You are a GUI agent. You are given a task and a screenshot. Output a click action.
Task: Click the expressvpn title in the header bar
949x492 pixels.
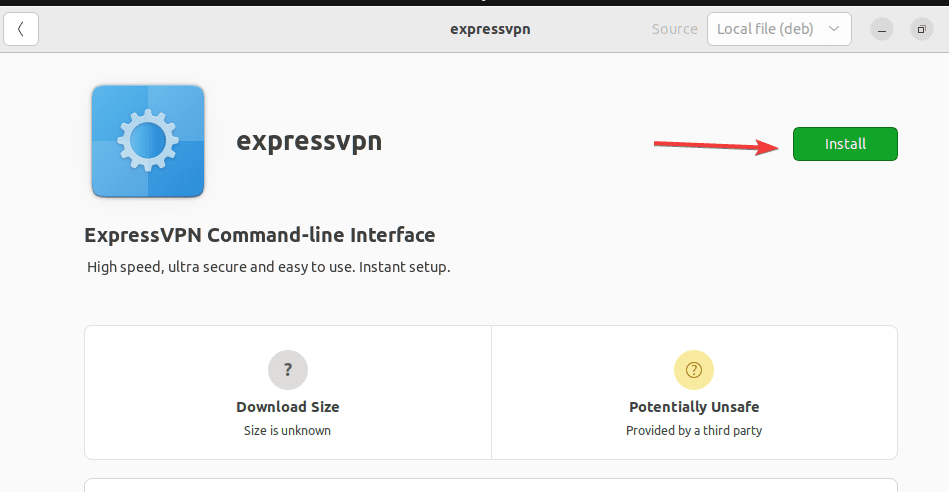click(490, 29)
